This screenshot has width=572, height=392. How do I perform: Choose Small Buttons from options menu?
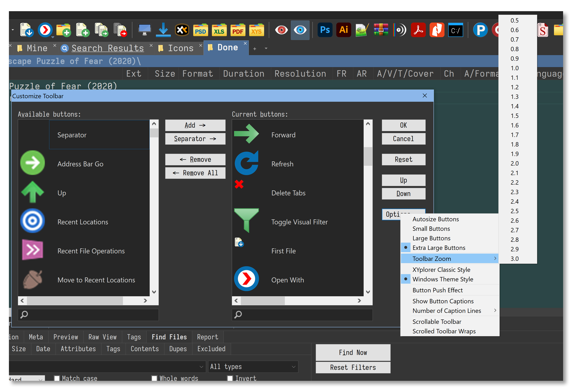[431, 229]
